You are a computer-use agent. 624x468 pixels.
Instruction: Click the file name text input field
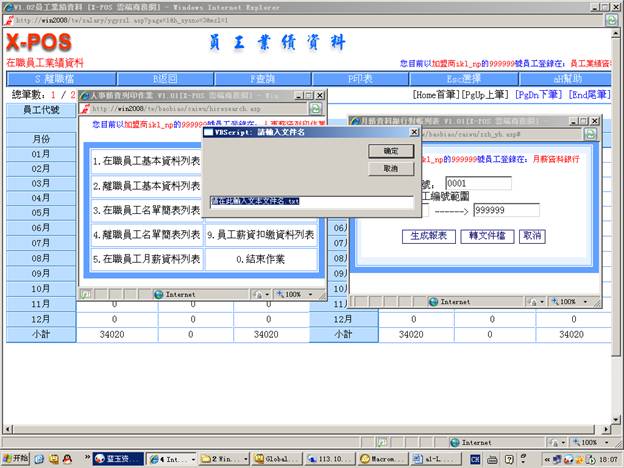(311, 201)
